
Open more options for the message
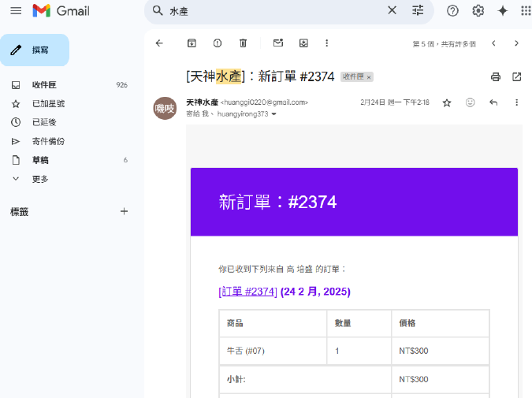[517, 102]
